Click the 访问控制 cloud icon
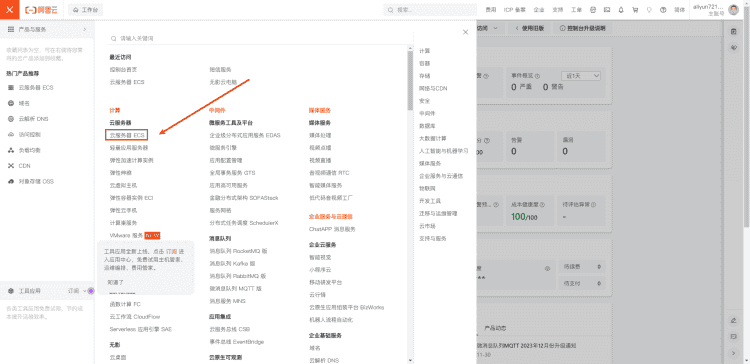Viewport: 750px width, 364px height. [x=11, y=135]
